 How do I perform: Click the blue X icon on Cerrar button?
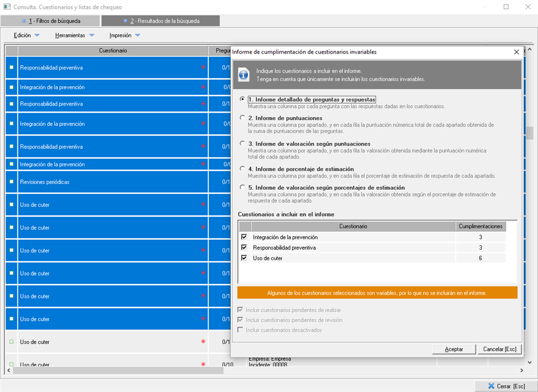point(491,386)
